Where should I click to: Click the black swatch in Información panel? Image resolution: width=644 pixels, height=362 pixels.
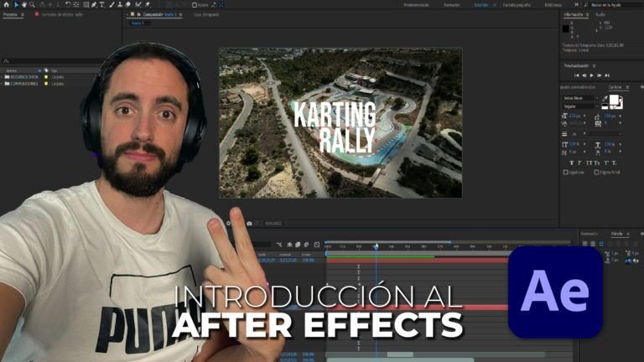[565, 28]
